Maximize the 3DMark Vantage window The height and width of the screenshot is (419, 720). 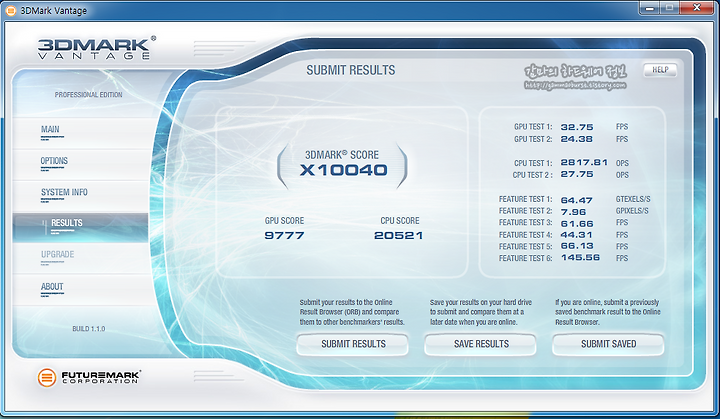pos(669,8)
